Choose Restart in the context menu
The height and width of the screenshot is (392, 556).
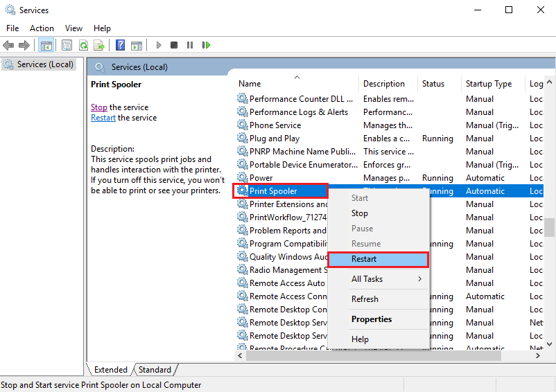(x=379, y=259)
